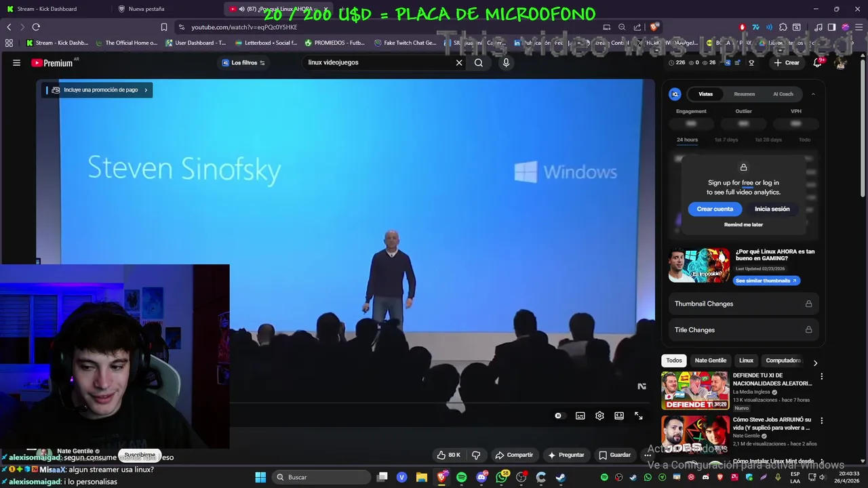Click 'Remind me later' link
The width and height of the screenshot is (868, 488).
coord(743,224)
